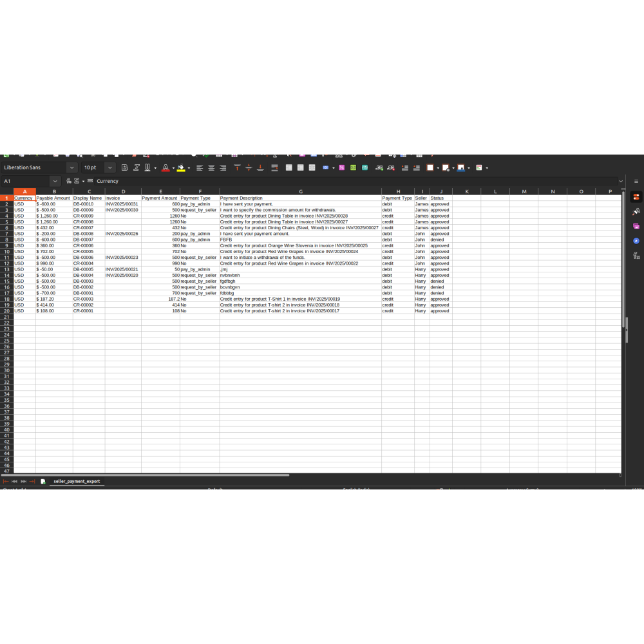The image size is (644, 644).
Task: Align cell text to the right
Action: tap(223, 167)
